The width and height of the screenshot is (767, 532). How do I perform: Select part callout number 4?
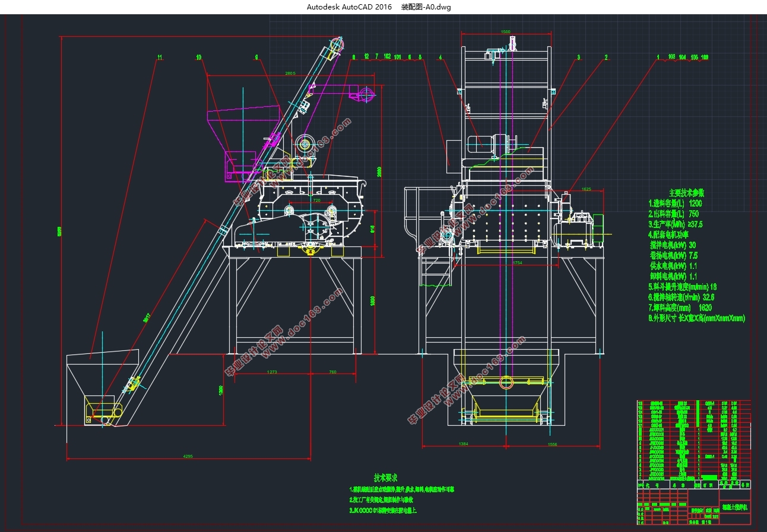point(440,58)
